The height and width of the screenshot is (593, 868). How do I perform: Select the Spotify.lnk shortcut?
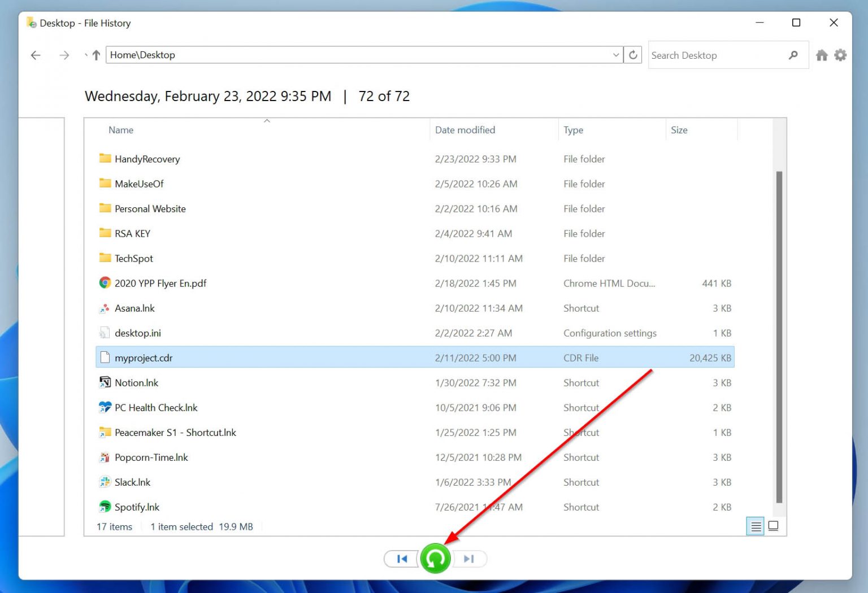[136, 507]
